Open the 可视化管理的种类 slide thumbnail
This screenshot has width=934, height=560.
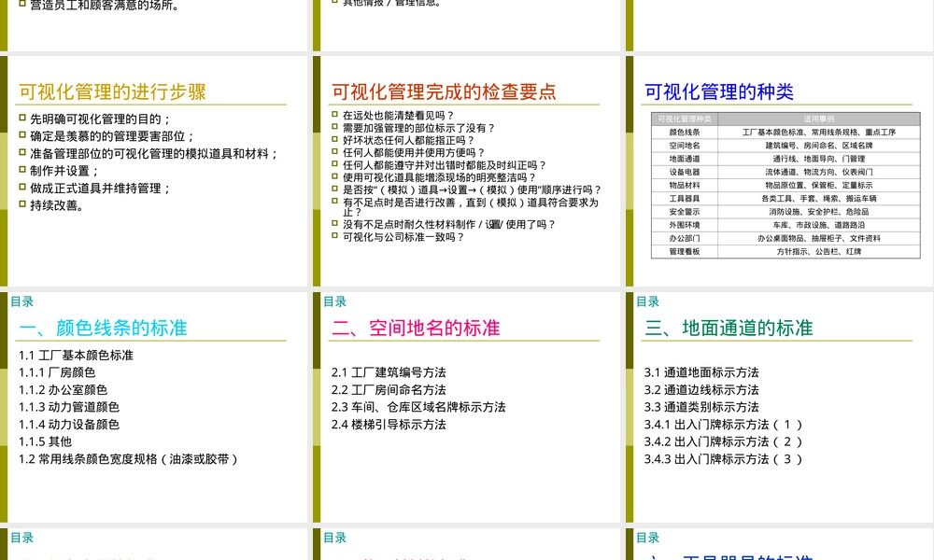pos(780,172)
